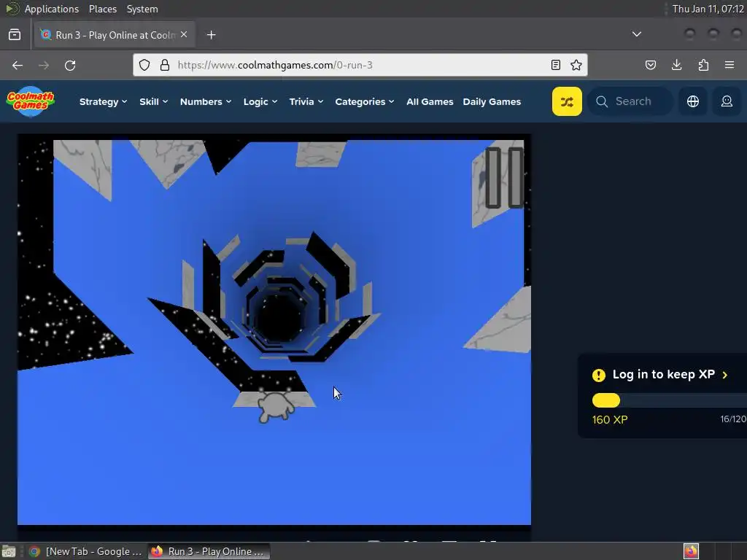Click the yellow random game shuffle button

pyautogui.click(x=567, y=101)
